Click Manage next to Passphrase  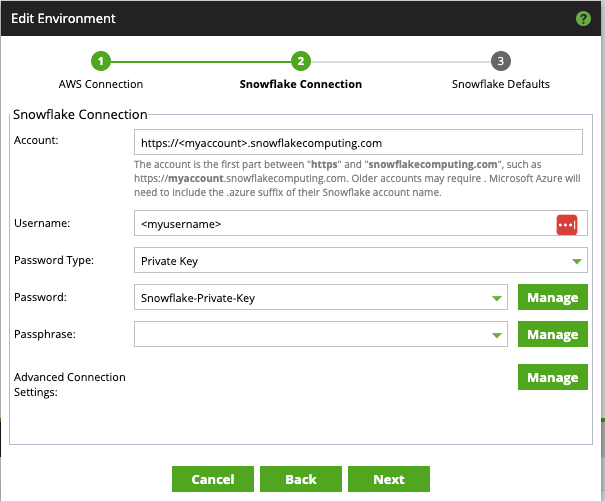552,334
